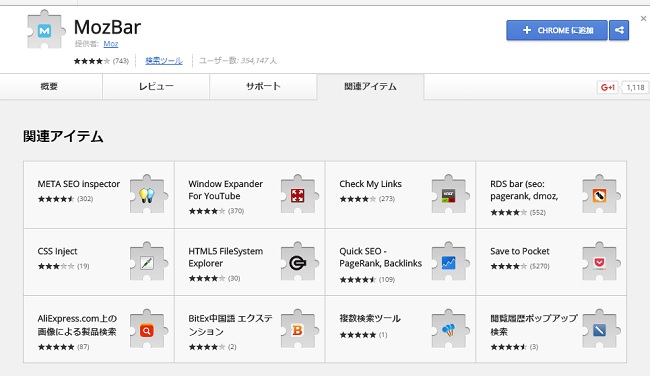
Task: Open the CSS Inject pen icon
Action: pos(148,262)
